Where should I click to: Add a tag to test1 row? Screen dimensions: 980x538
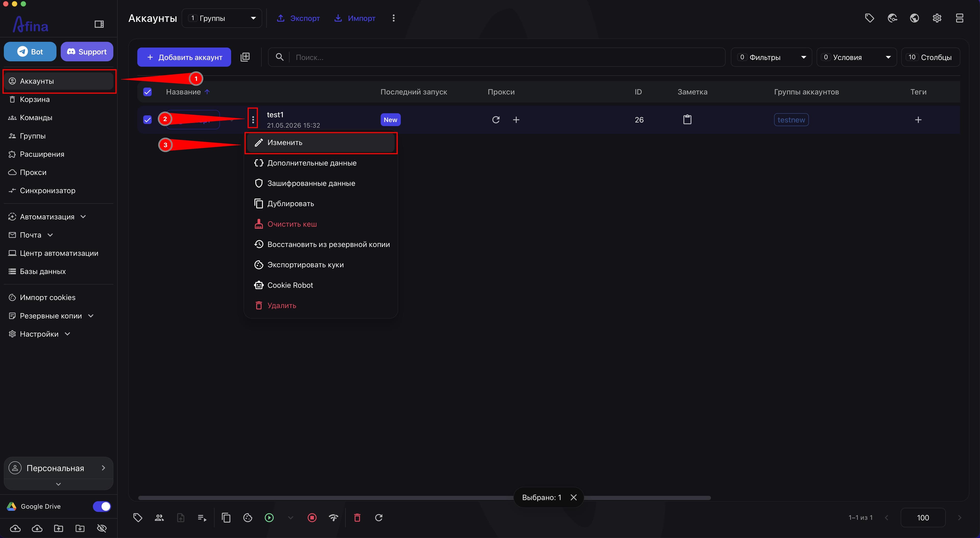(x=918, y=120)
